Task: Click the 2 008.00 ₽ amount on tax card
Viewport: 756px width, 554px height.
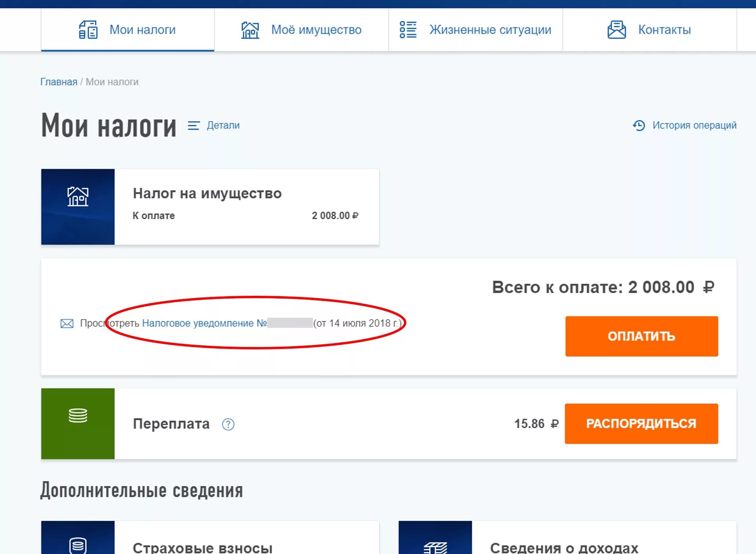Action: [335, 216]
